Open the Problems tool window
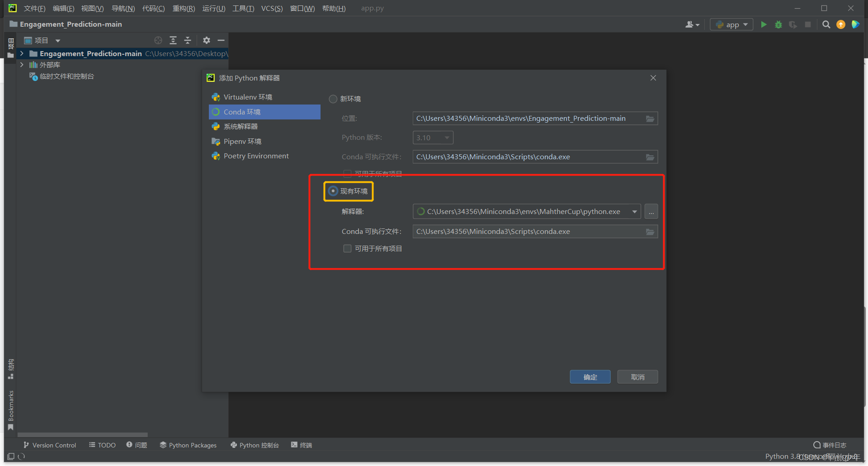 (x=137, y=445)
